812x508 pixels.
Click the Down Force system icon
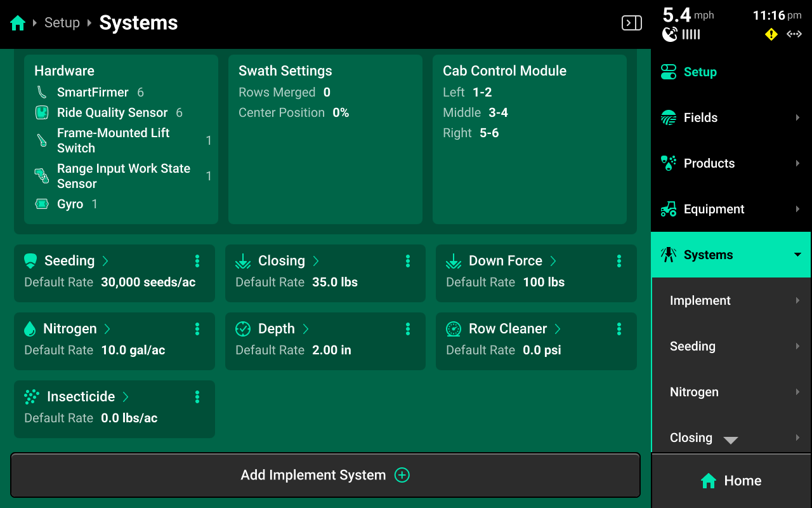pos(454,261)
